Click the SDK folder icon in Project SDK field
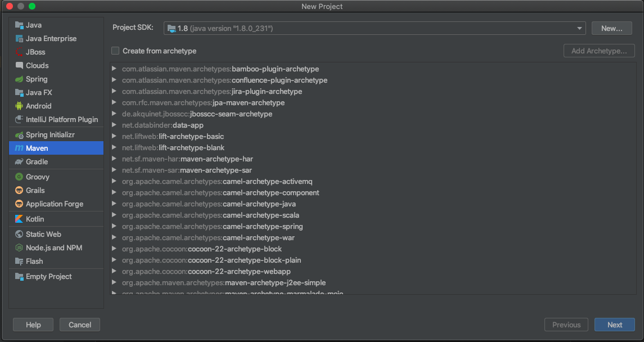 (x=172, y=28)
